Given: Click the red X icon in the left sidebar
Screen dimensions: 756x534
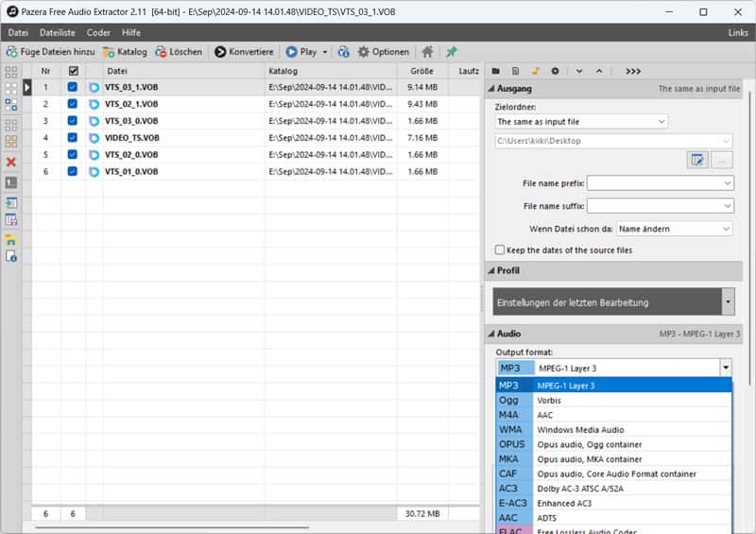Looking at the screenshot, I should pos(11,162).
